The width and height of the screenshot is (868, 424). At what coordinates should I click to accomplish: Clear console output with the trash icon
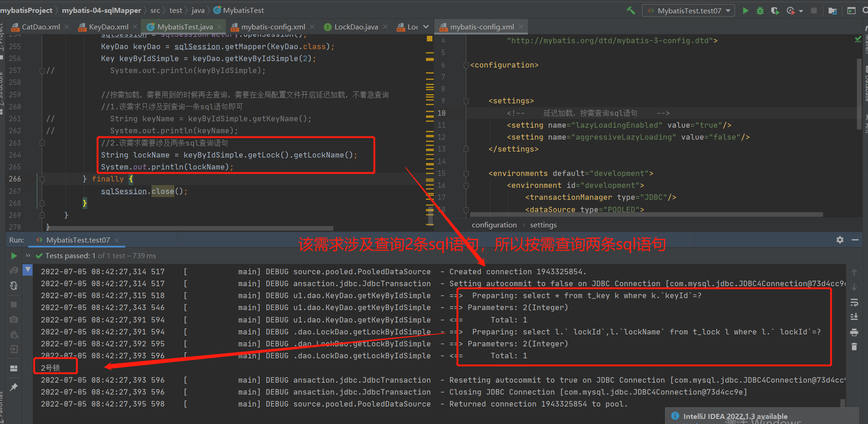(854, 347)
